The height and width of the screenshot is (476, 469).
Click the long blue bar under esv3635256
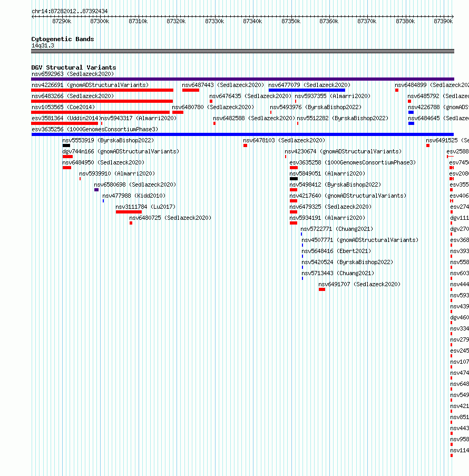click(242, 134)
